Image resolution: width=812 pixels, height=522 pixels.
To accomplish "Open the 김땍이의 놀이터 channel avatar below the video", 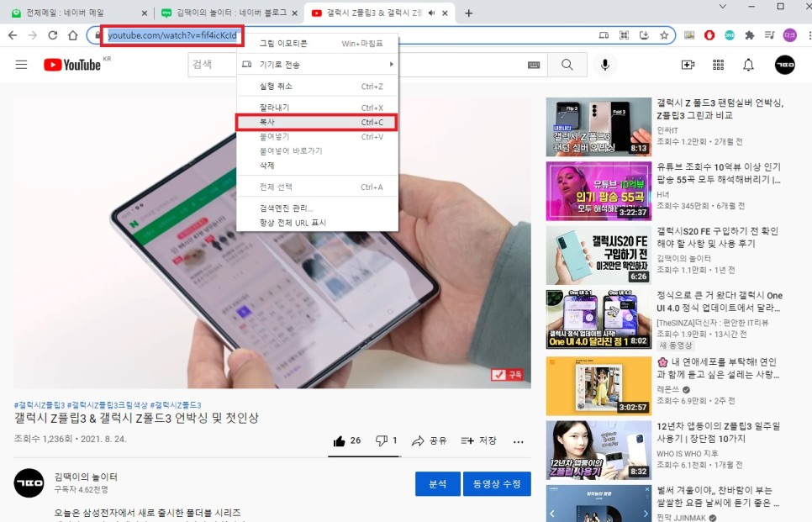I will click(x=29, y=483).
